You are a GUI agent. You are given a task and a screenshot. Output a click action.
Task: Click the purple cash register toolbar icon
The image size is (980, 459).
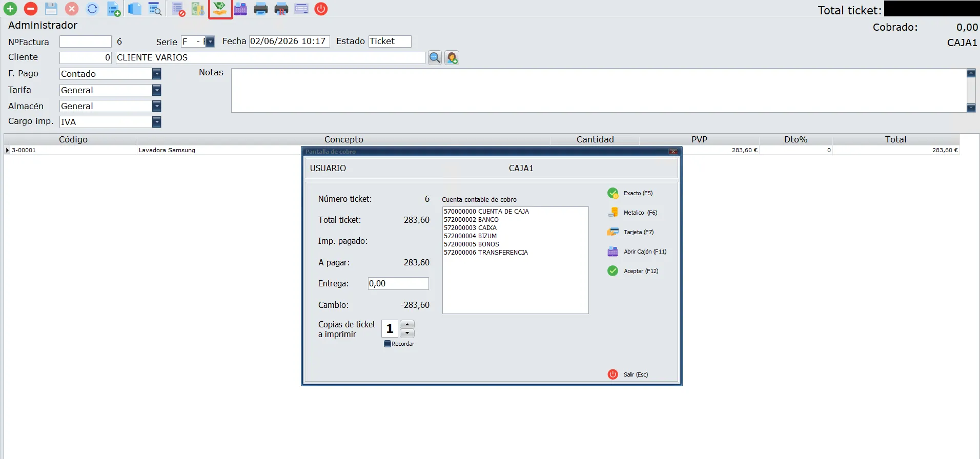(x=240, y=9)
